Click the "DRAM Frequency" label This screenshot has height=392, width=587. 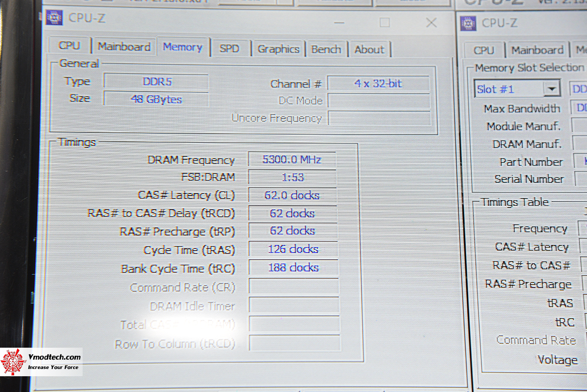tap(191, 160)
